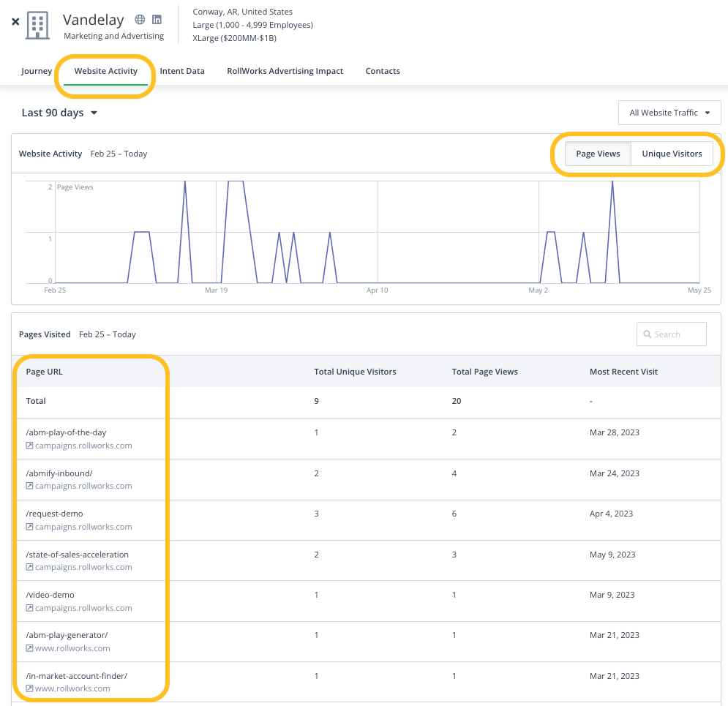Open www.rollworks.com link under /abm-play-generator/
Viewport: 728px width, 706px height.
[72, 648]
